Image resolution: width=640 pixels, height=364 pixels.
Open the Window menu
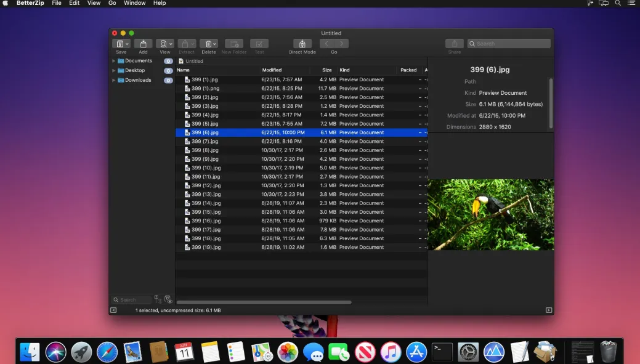coord(135,3)
